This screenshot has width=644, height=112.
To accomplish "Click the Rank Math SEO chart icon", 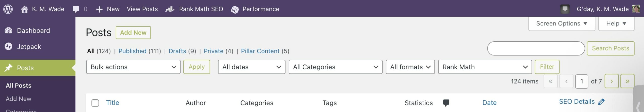I will (170, 9).
